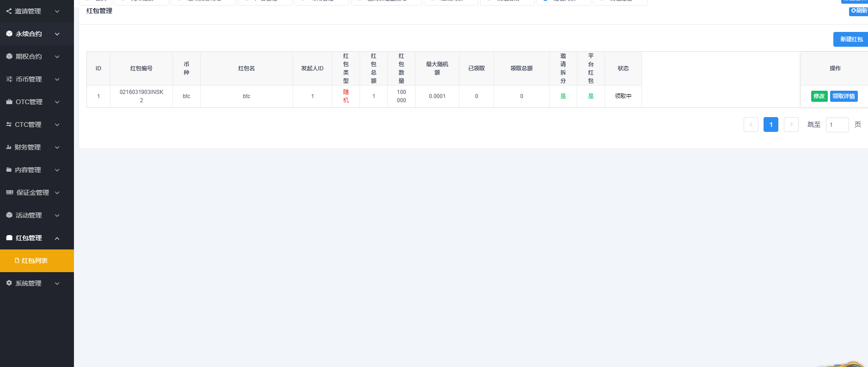The height and width of the screenshot is (367, 868).
Task: Click the cube icon beside 活动管理
Action: pos(9,215)
